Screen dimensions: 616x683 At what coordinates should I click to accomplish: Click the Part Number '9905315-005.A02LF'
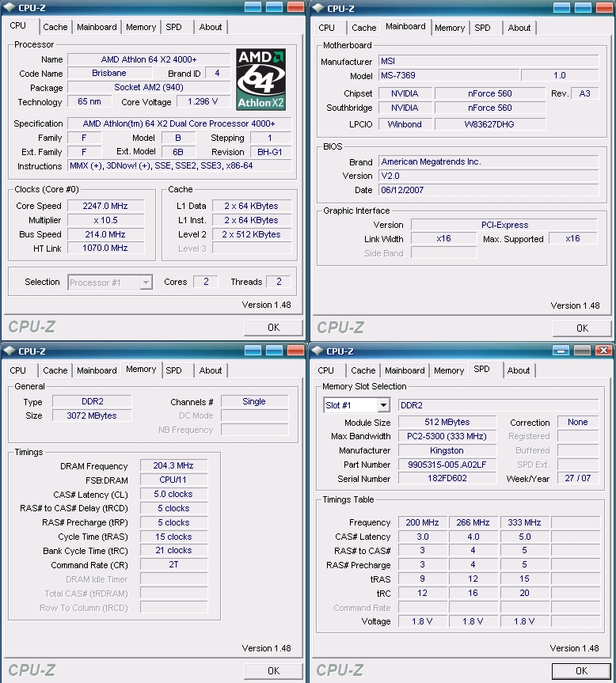pos(447,465)
